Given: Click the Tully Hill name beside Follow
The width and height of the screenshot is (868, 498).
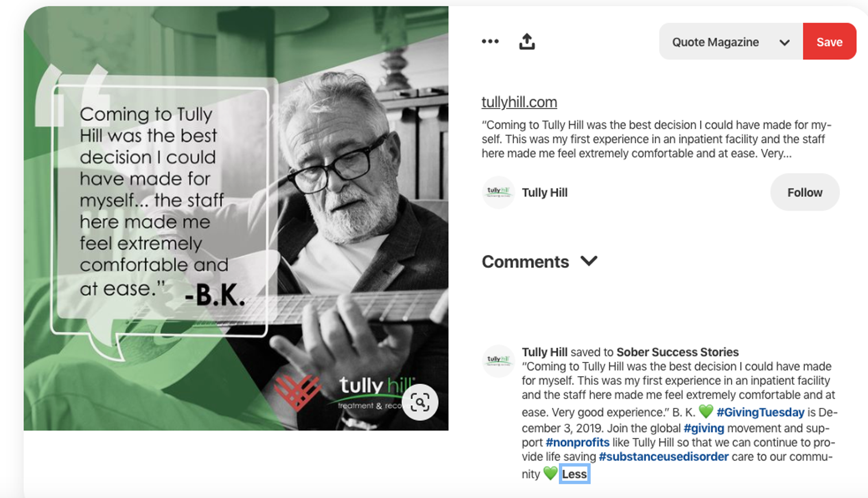Looking at the screenshot, I should [544, 192].
